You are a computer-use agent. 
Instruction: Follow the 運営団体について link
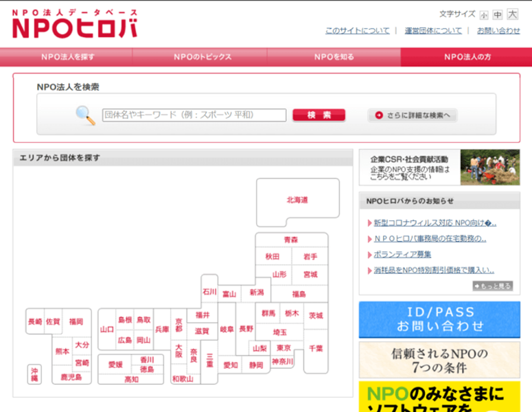432,31
